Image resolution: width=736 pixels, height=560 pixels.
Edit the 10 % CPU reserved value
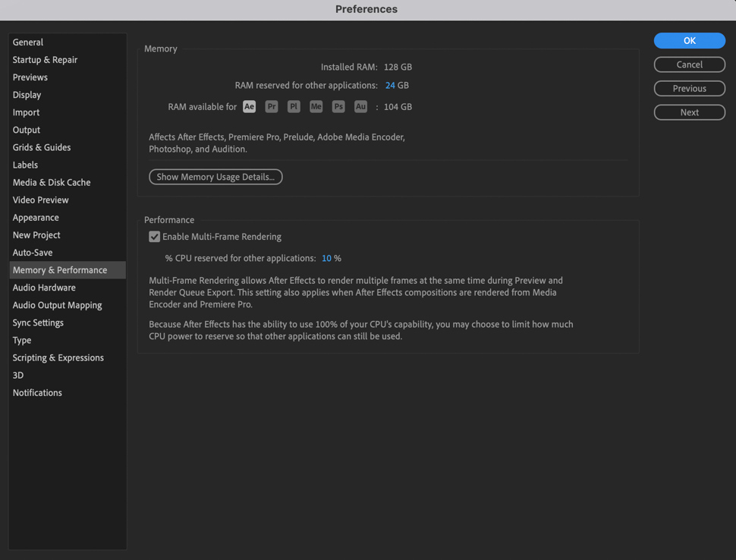pos(327,258)
